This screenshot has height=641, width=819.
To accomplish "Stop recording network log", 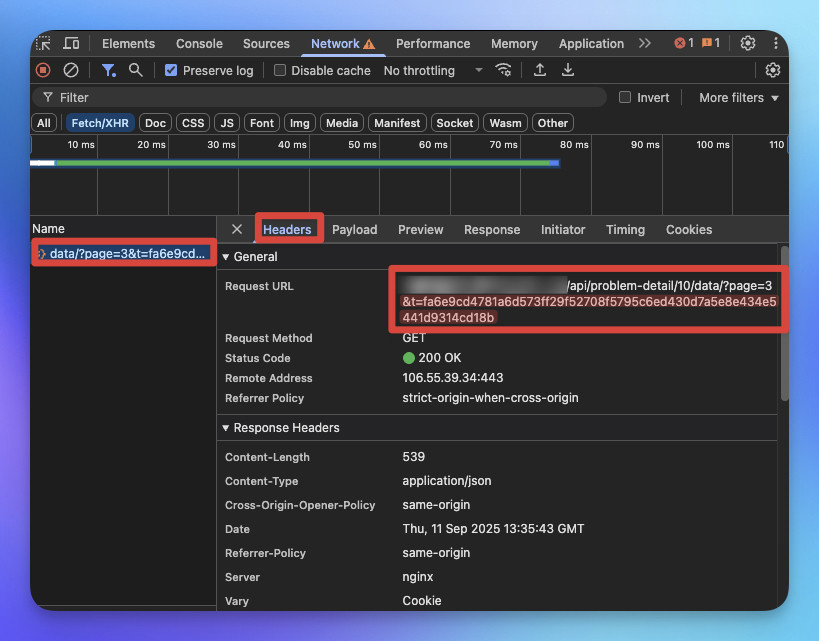I will [x=43, y=70].
